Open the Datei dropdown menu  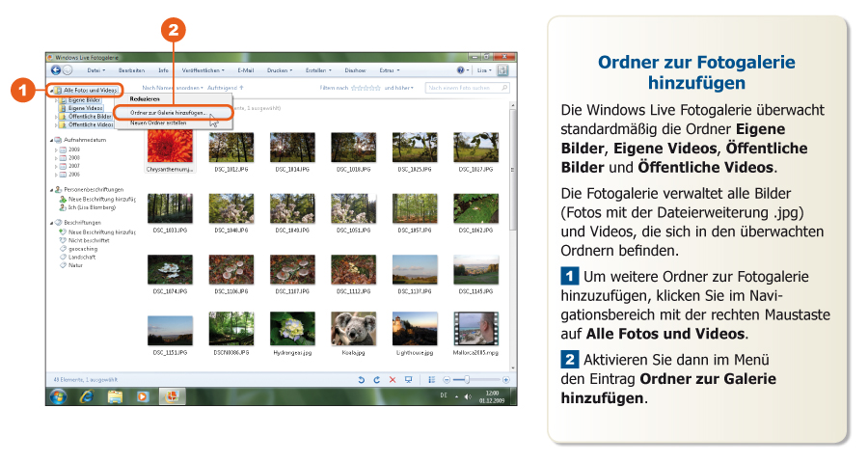(95, 70)
